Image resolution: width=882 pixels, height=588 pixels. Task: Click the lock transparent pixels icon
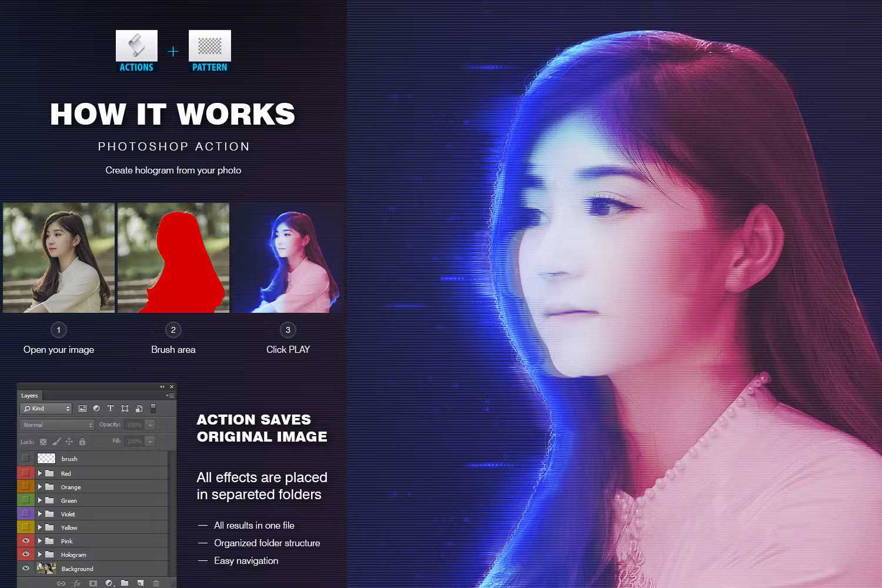tap(43, 442)
